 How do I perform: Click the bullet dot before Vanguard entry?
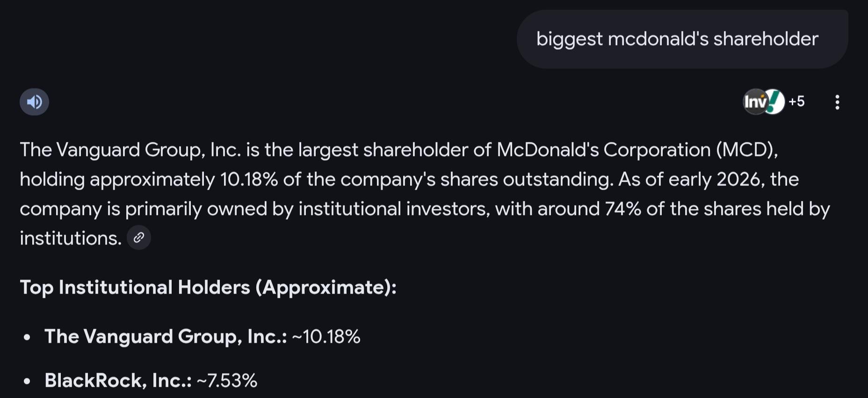click(27, 337)
